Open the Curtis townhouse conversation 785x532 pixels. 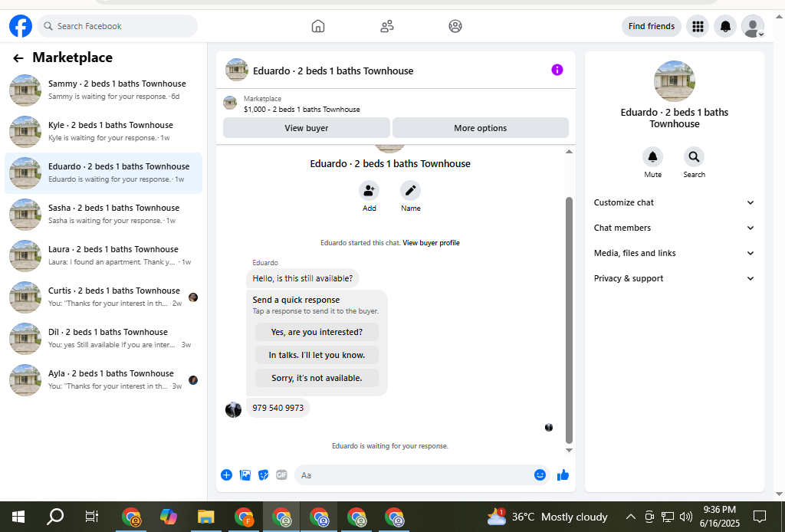[x=103, y=297]
